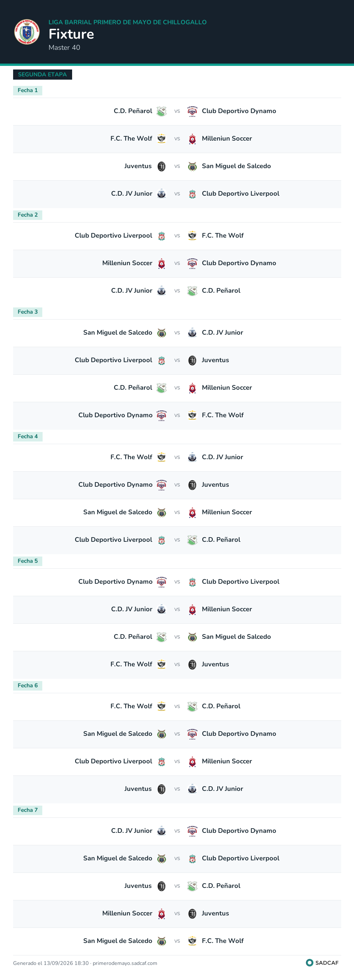
Task: Click Club Deportivo Dynamo crest in Fecha 1
Action: [192, 111]
